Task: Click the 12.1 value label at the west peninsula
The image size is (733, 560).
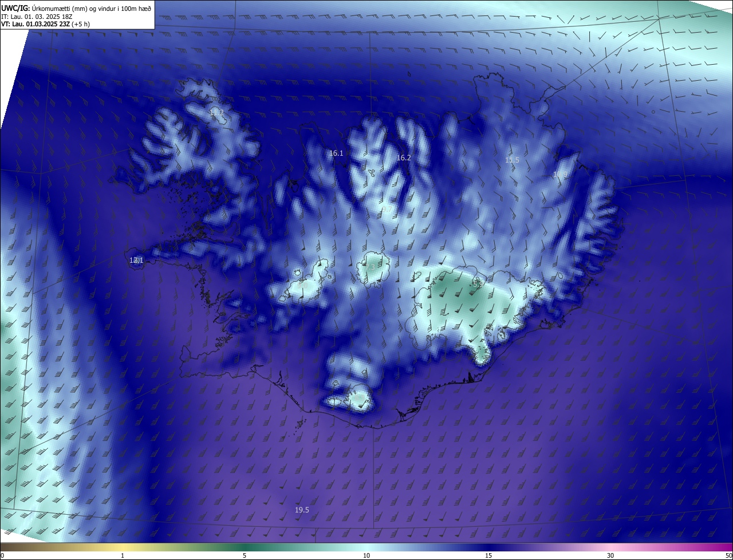Action: pos(136,261)
